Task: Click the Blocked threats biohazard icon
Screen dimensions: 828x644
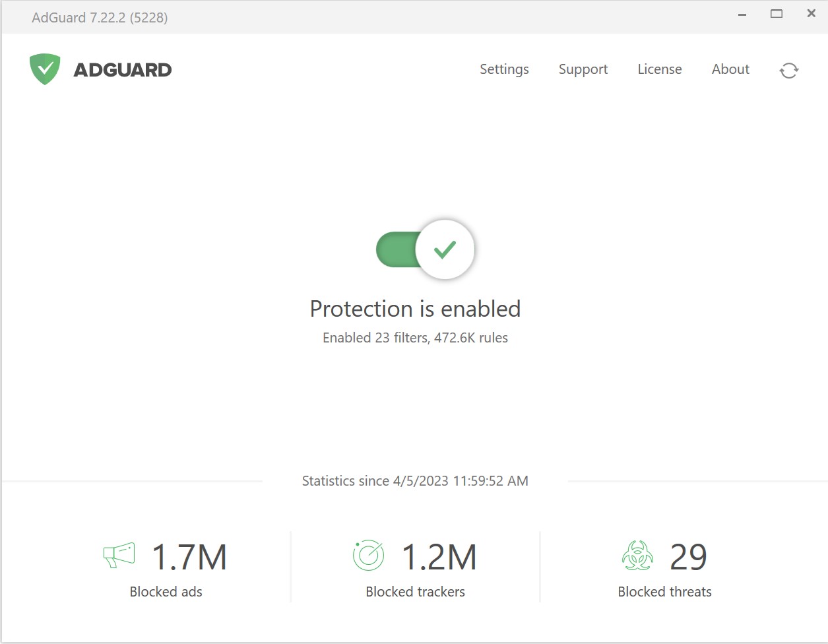Action: [x=637, y=556]
